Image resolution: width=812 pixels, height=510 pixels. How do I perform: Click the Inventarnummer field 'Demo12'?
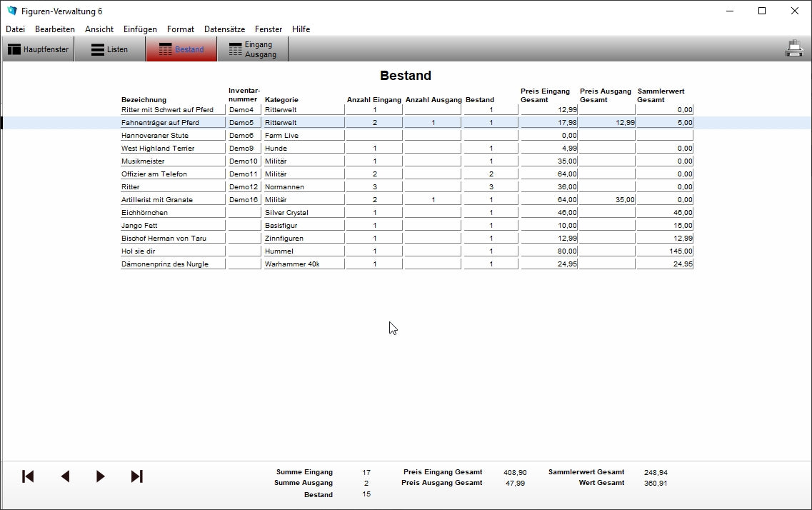[244, 187]
